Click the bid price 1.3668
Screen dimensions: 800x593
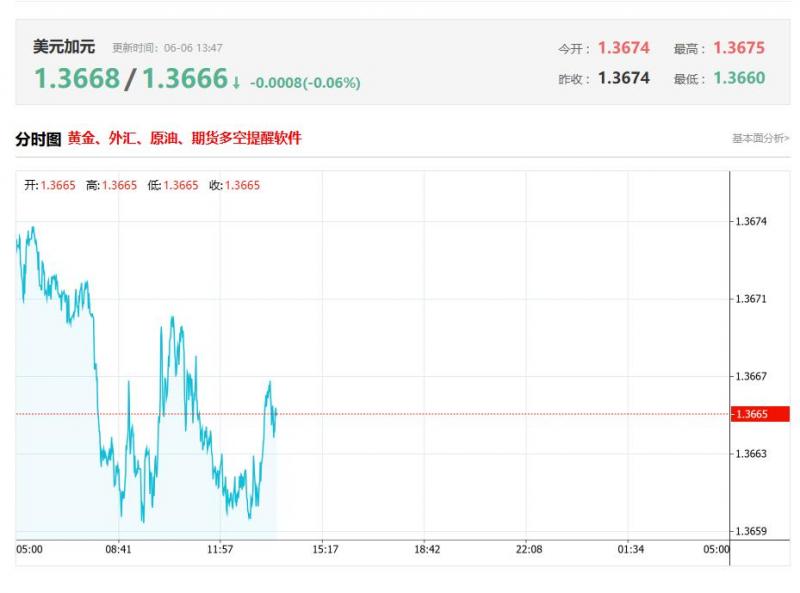(x=77, y=79)
